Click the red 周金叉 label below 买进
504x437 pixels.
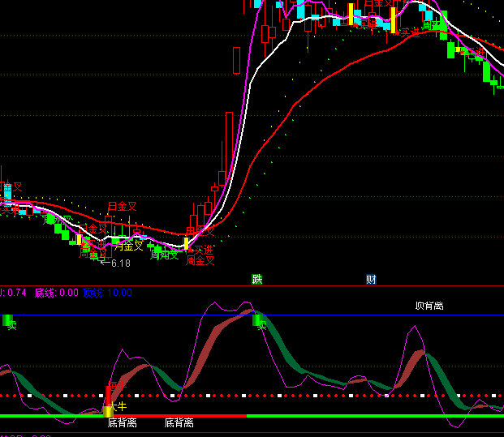tap(200, 260)
